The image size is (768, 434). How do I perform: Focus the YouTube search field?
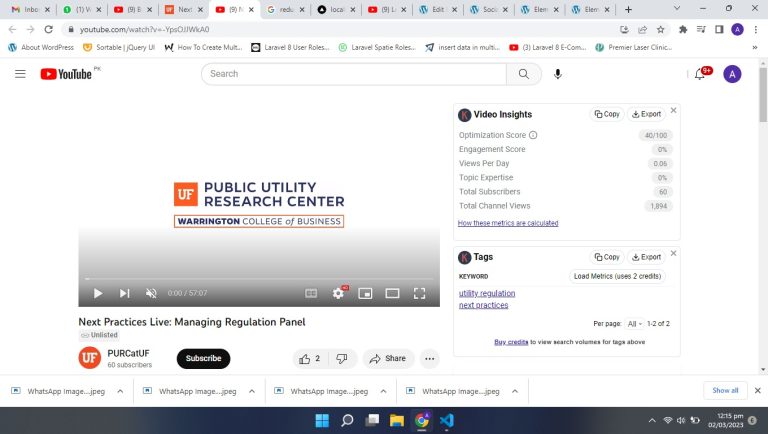354,74
